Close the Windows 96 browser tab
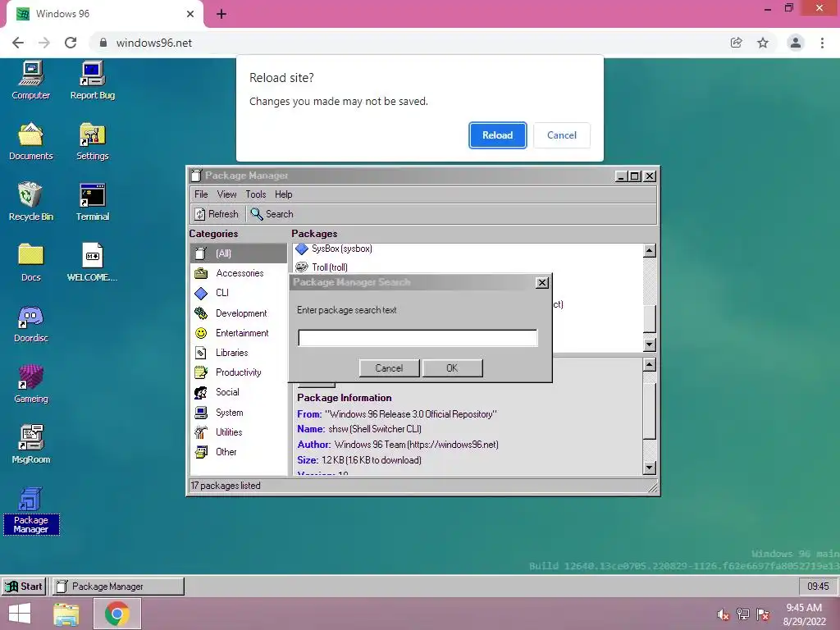840x630 pixels. pyautogui.click(x=190, y=14)
